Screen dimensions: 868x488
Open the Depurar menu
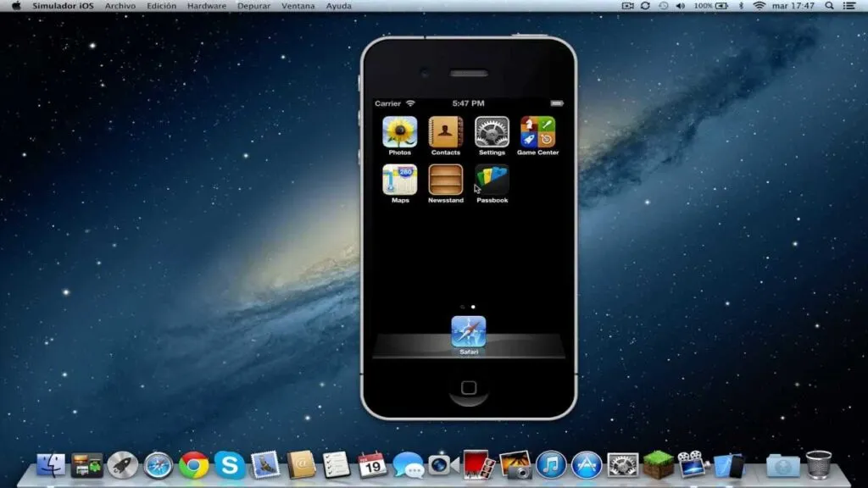coord(253,6)
